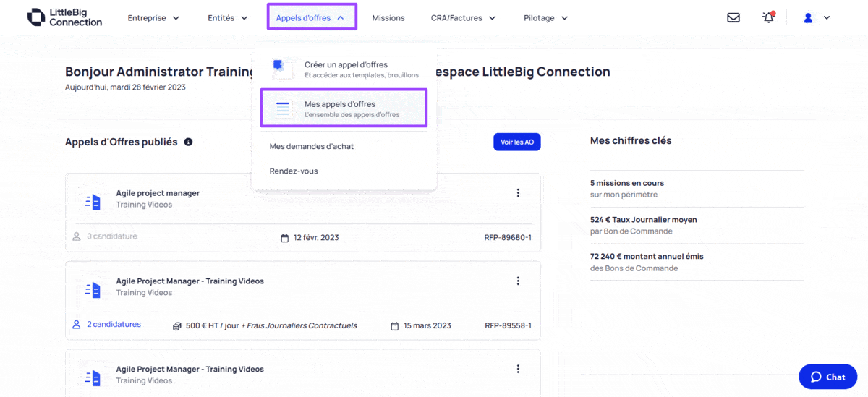This screenshot has height=397, width=868.
Task: Select Mes appels d'offres entry
Action: click(344, 108)
